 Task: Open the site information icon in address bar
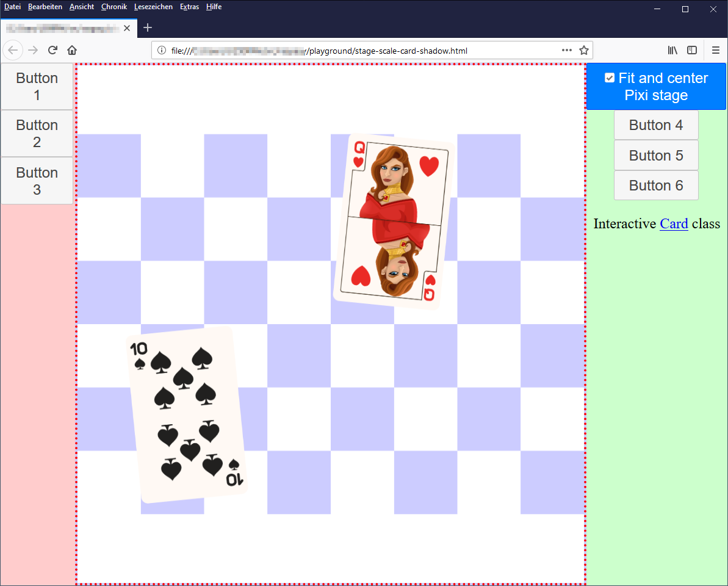click(162, 50)
